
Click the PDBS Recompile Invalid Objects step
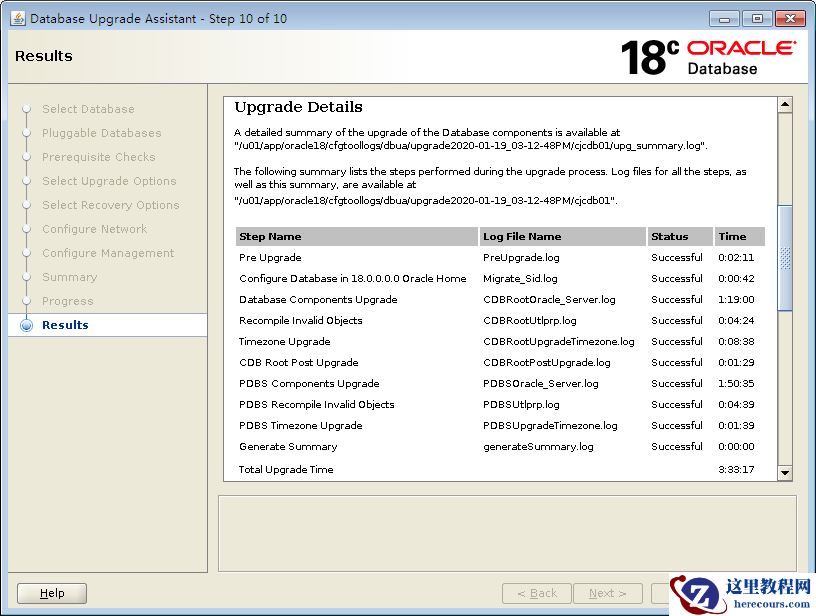[317, 405]
